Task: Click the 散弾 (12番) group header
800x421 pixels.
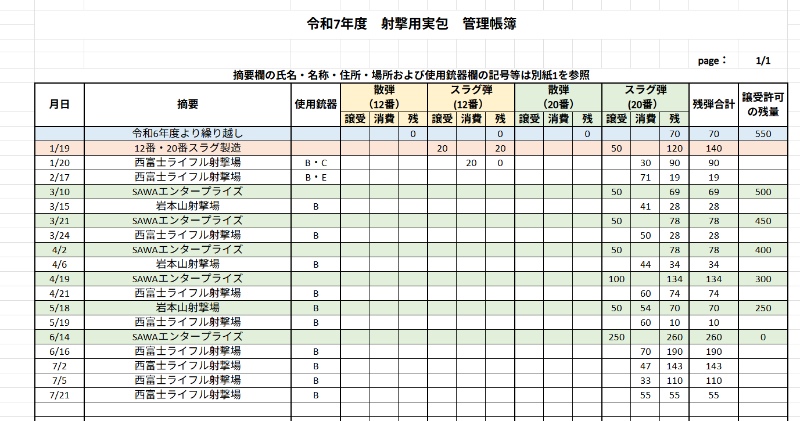Action: click(x=384, y=97)
